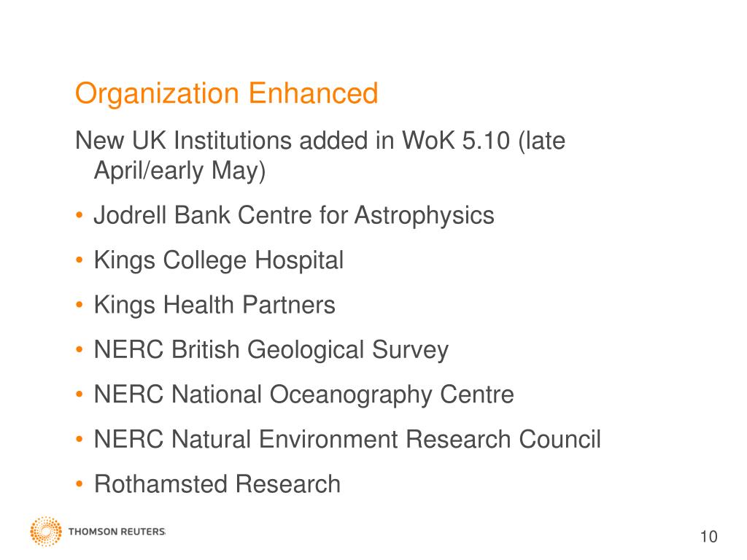Click the bullet beside Natural Environment Research Council
This screenshot has height=560, width=747.
(79, 440)
